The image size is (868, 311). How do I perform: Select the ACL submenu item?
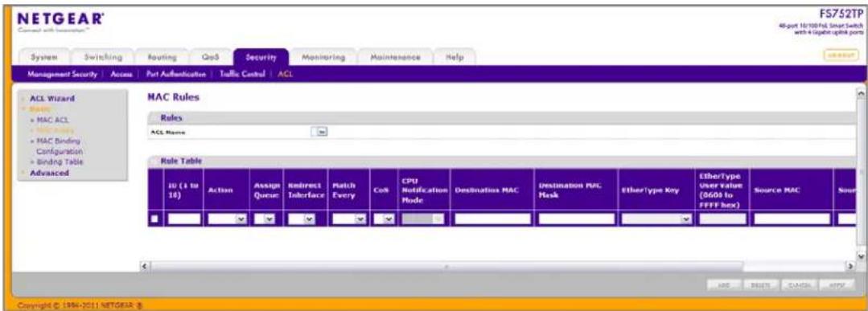pos(285,74)
